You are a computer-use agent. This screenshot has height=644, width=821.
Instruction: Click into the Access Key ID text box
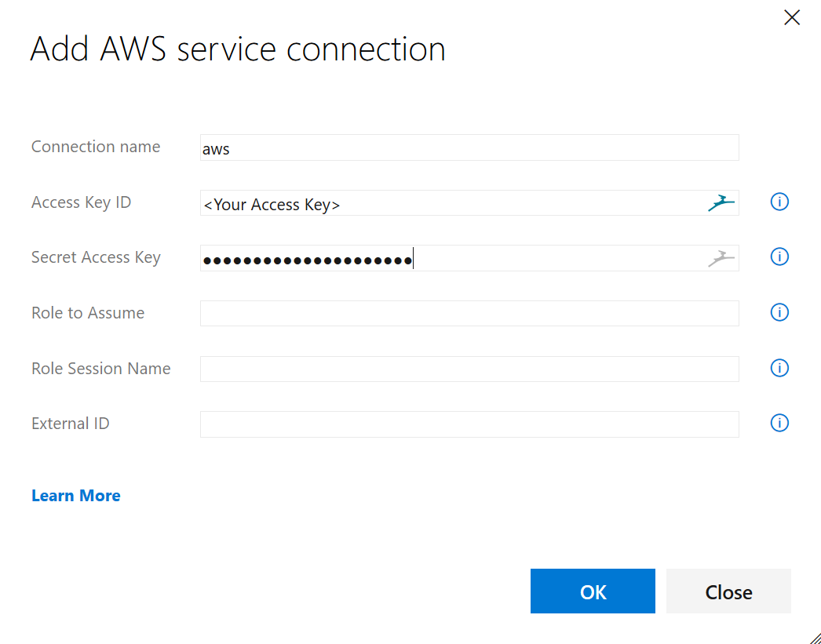pyautogui.click(x=469, y=203)
